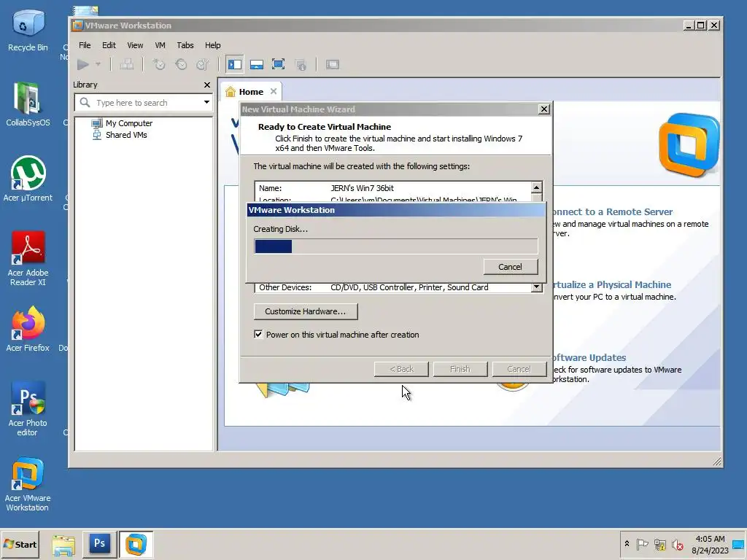Cancel the Creating Disk progress dialog

[510, 267]
